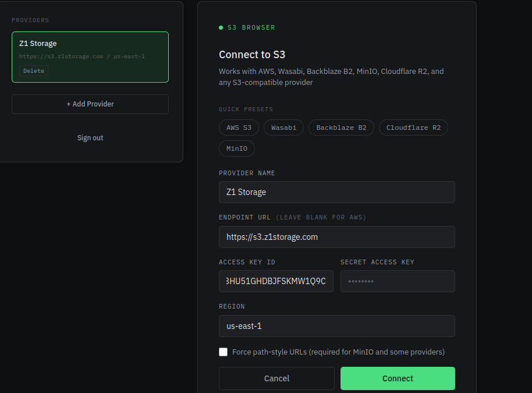Click the QUICK PRESETS label
The width and height of the screenshot is (532, 393).
(x=246, y=109)
